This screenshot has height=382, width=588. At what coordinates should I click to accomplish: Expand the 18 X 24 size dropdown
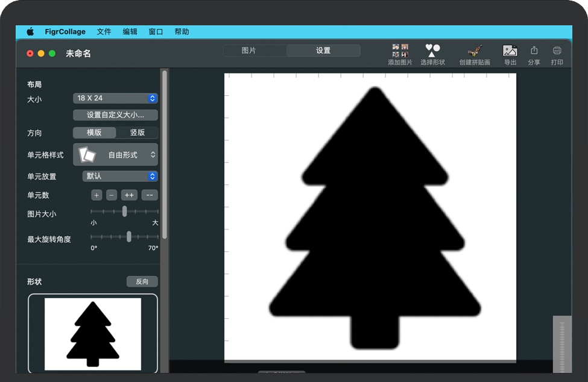pos(116,98)
